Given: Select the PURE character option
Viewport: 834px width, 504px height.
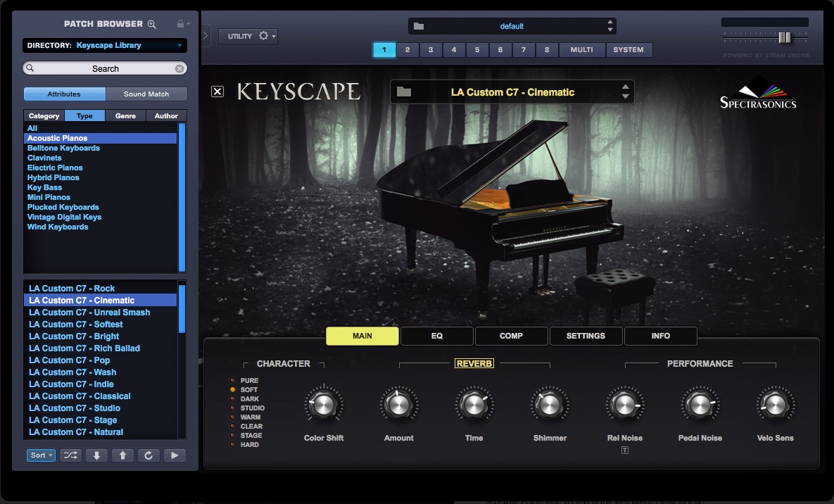Looking at the screenshot, I should 233,381.
